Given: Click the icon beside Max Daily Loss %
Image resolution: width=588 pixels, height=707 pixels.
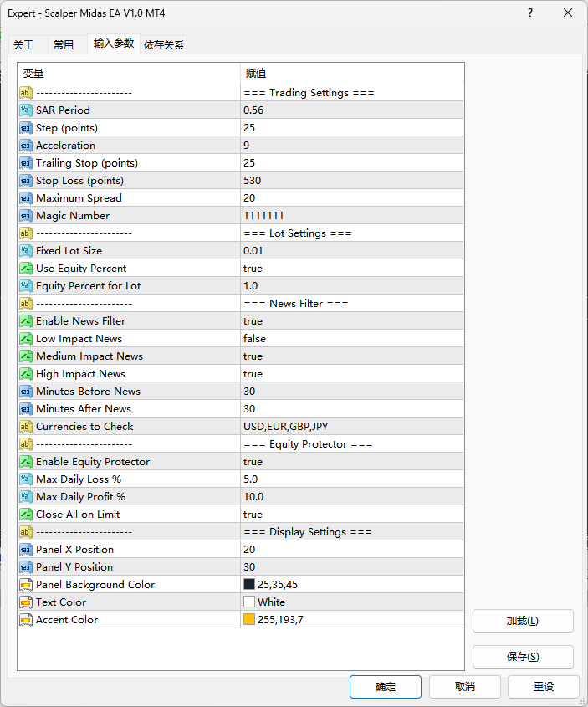Looking at the screenshot, I should (25, 479).
